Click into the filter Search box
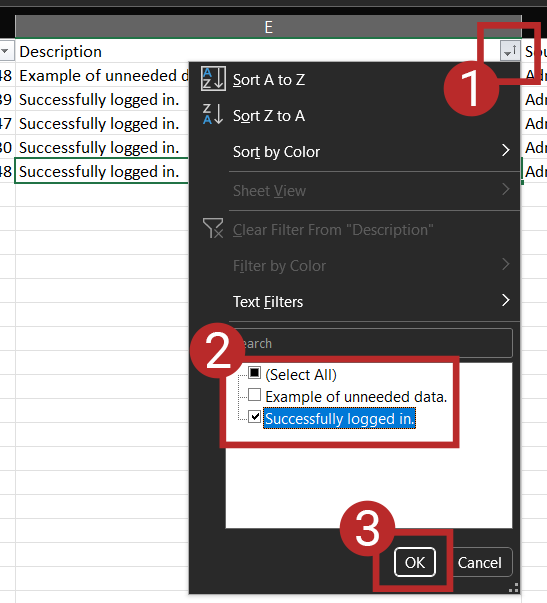 [372, 343]
